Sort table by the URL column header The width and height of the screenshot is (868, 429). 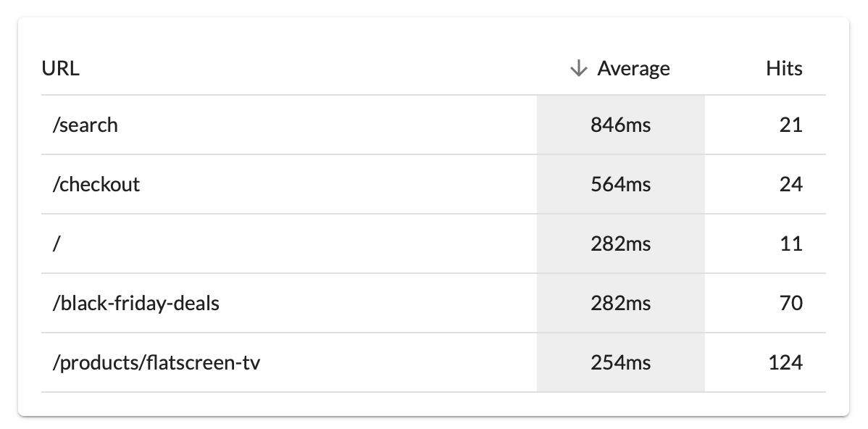pos(61,69)
